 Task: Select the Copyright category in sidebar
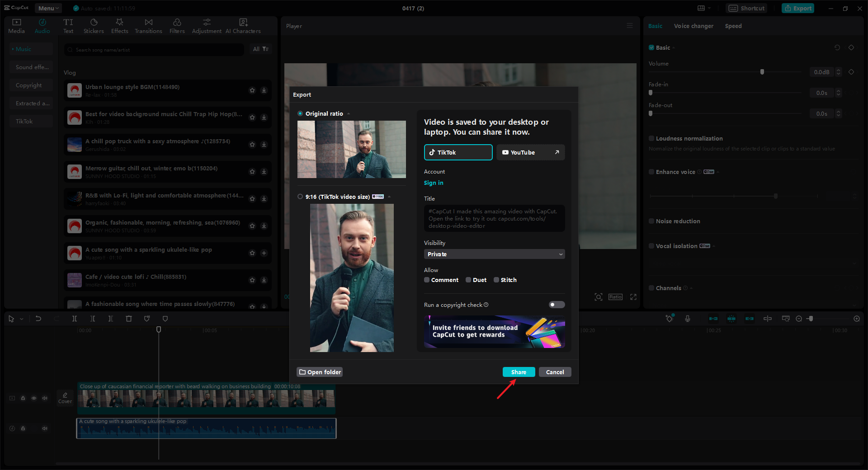click(x=32, y=85)
